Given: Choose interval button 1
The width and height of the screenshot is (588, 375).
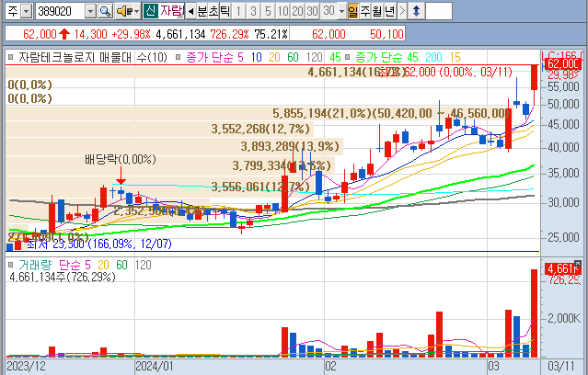Looking at the screenshot, I should (x=238, y=11).
